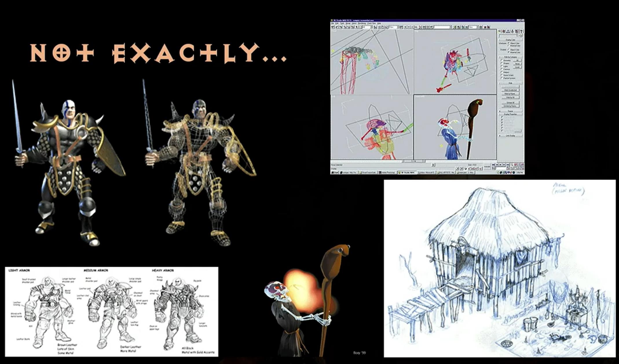Click the Zoom magnifier viewport control

click(x=512, y=165)
